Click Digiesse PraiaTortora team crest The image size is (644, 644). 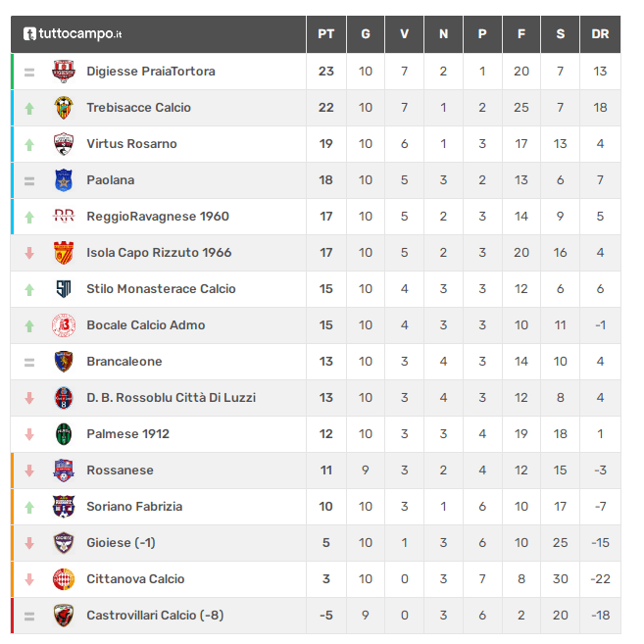coord(64,72)
